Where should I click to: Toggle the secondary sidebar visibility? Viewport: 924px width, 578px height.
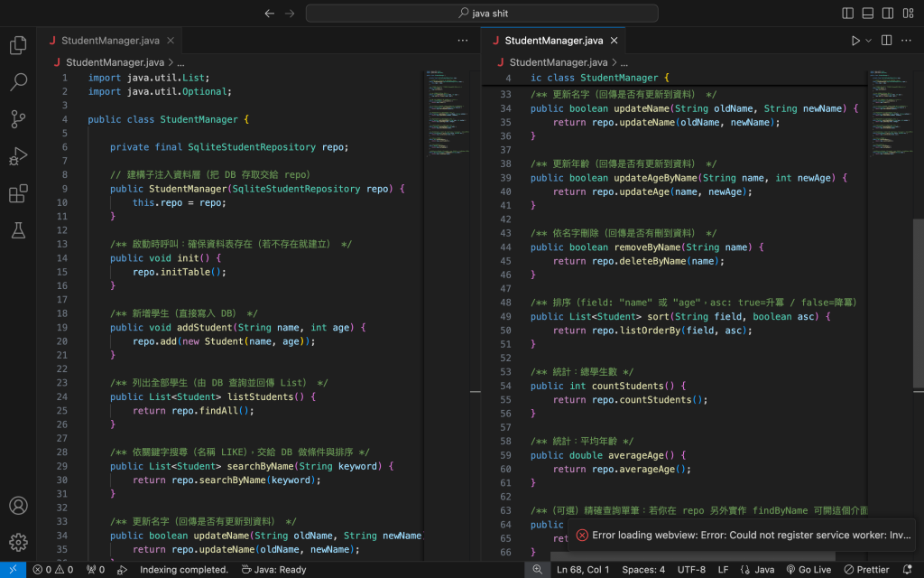[x=887, y=14]
